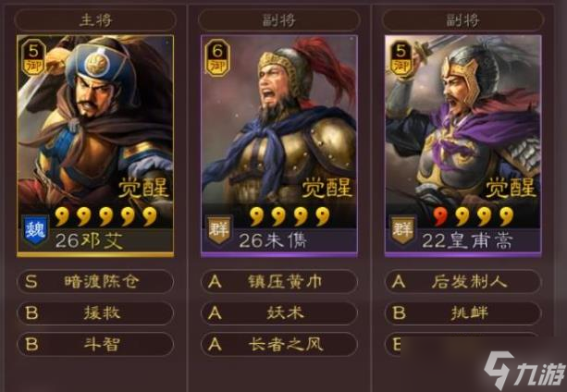Click the 5 御 cost badge on 邓艾
The width and height of the screenshot is (567, 392).
pyautogui.click(x=33, y=57)
